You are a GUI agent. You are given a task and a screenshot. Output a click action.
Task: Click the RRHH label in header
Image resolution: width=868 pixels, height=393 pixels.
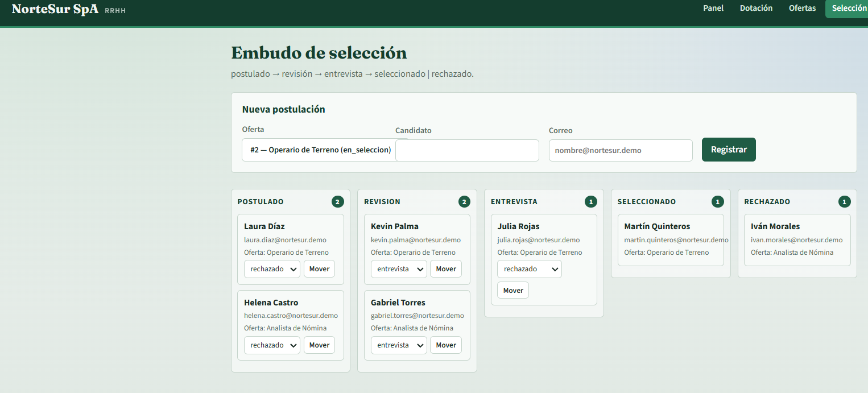coord(115,11)
